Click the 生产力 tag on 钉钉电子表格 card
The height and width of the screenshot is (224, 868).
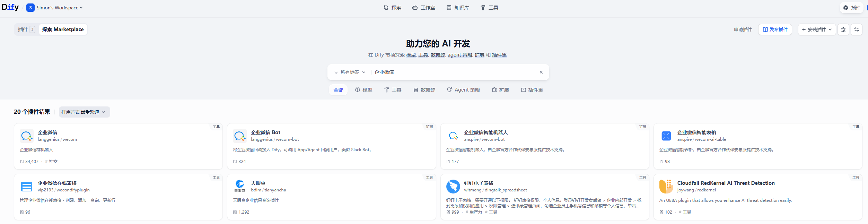[474, 212]
